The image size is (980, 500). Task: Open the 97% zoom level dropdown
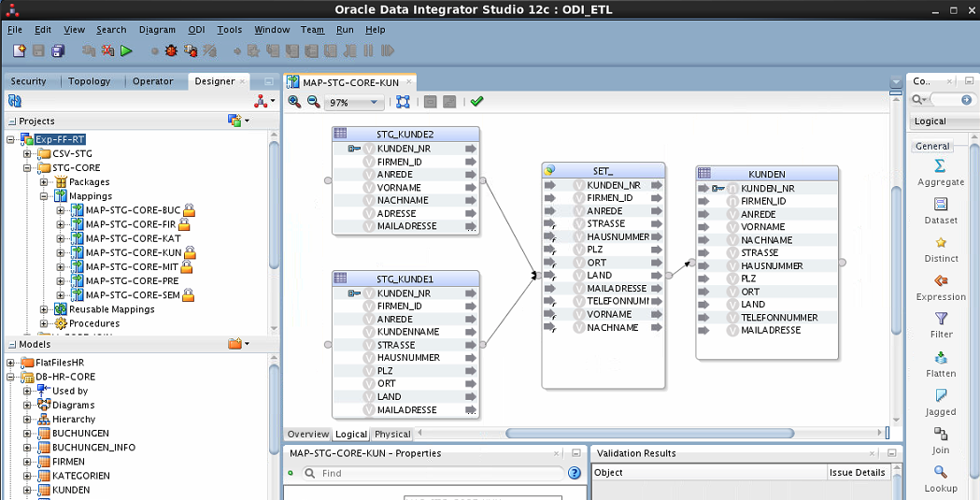coord(374,103)
